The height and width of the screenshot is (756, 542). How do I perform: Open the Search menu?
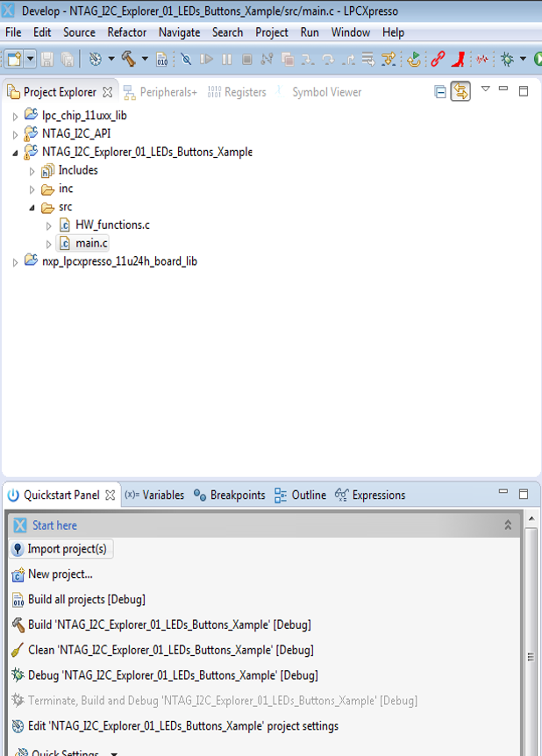[228, 32]
